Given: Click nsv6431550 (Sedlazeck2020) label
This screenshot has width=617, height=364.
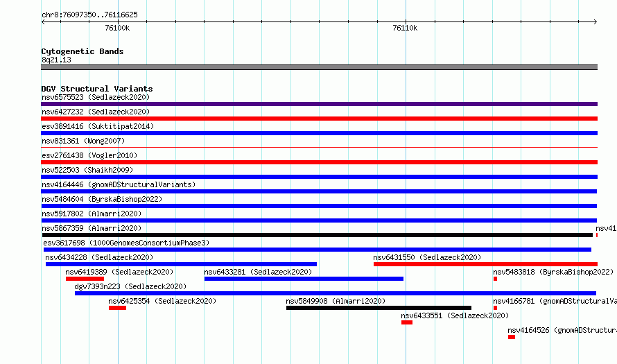Looking at the screenshot, I should coord(427,257).
